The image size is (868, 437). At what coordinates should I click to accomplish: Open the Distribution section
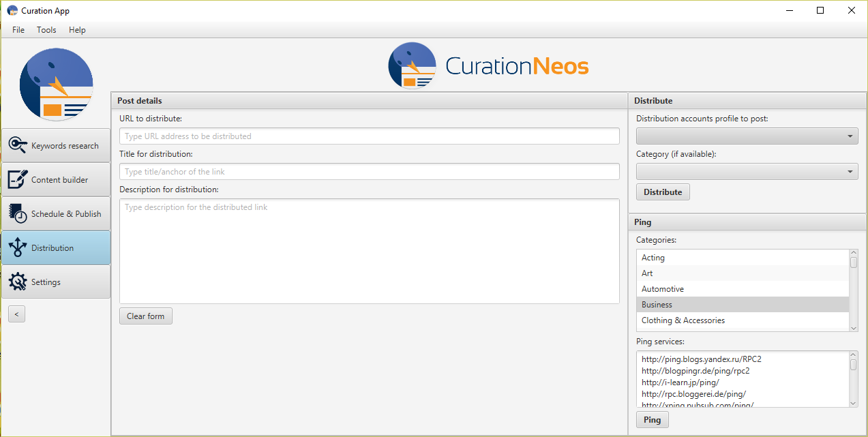tap(56, 247)
